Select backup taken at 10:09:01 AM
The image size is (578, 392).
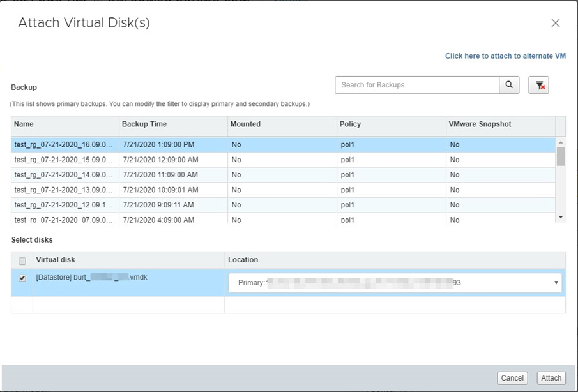pyautogui.click(x=160, y=190)
